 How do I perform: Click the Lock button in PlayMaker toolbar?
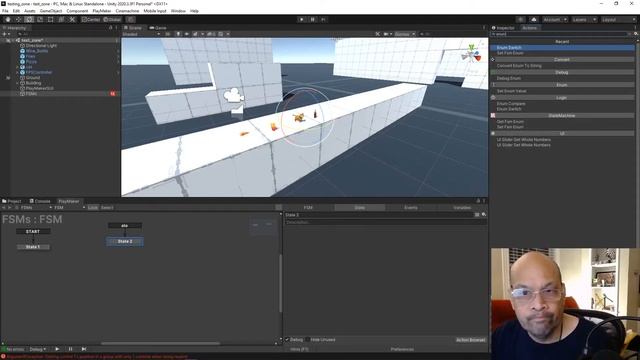93,207
